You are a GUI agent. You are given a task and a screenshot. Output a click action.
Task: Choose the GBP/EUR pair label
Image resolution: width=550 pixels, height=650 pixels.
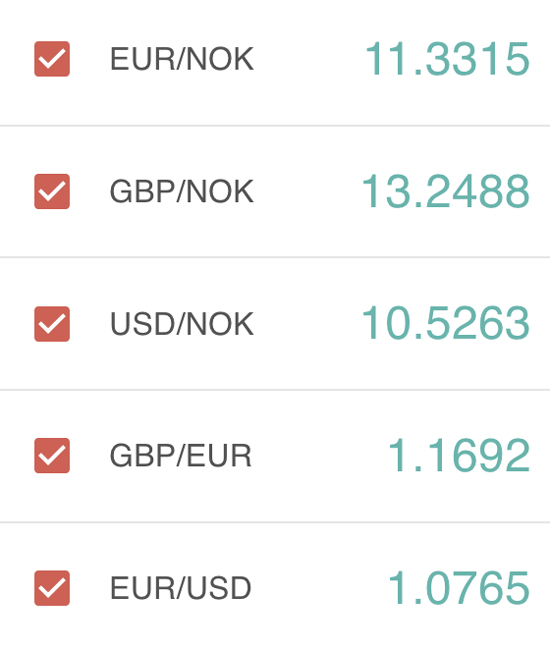pyautogui.click(x=181, y=456)
